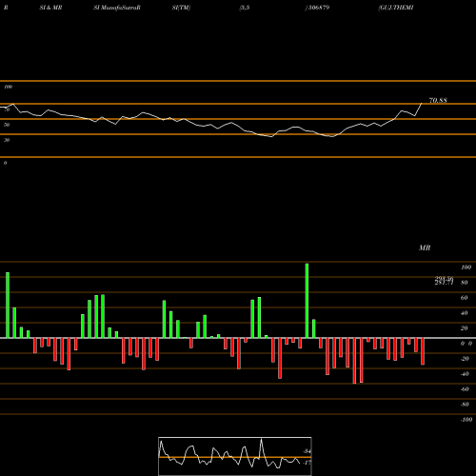The width and height of the screenshot is (476, 476).
Task: Click the RSI value label 70.88
Action: click(x=438, y=100)
